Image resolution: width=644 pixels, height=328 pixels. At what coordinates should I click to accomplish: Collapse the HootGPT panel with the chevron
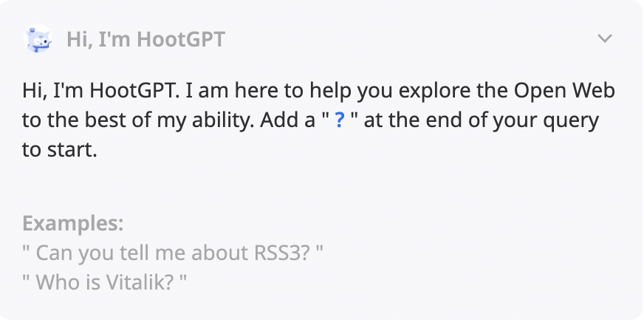coord(605,38)
